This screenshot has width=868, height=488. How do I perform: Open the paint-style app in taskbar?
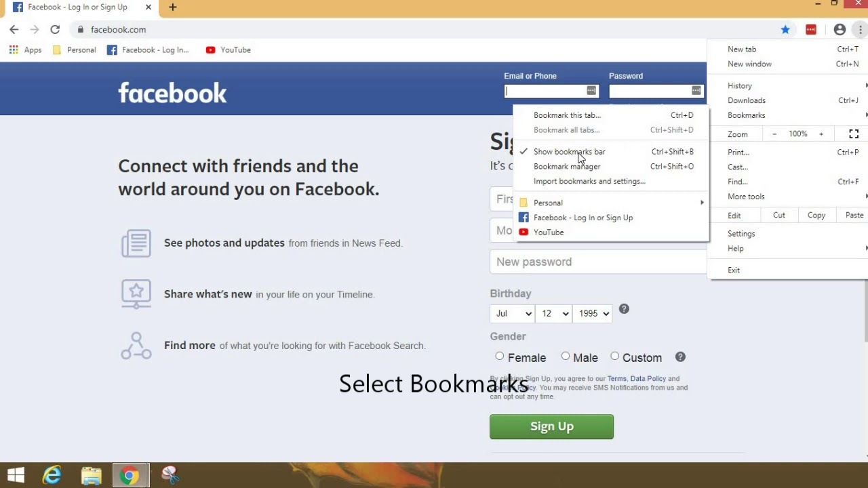[x=170, y=475]
